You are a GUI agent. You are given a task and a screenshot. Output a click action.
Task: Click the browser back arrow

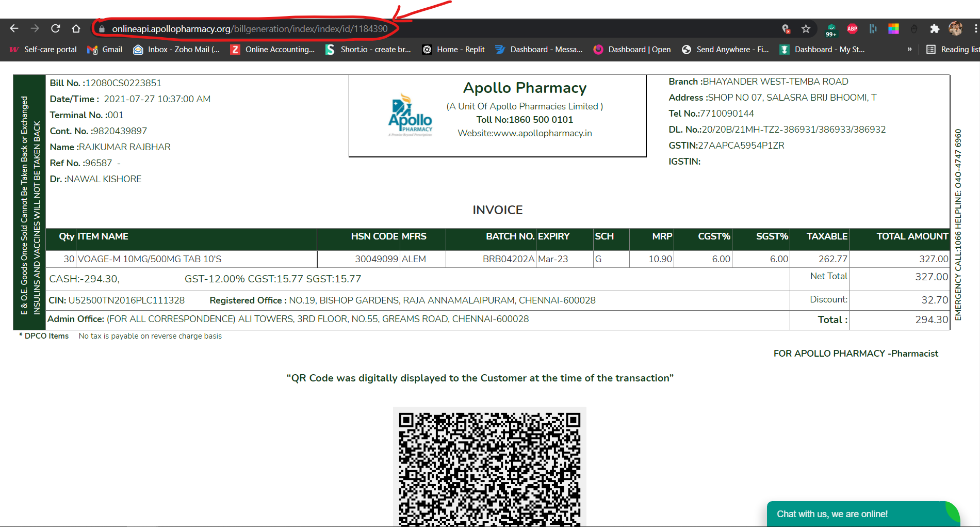pyautogui.click(x=14, y=28)
